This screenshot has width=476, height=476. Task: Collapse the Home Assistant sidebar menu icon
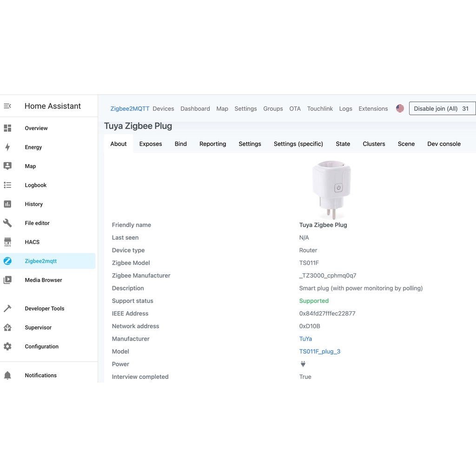click(7, 106)
